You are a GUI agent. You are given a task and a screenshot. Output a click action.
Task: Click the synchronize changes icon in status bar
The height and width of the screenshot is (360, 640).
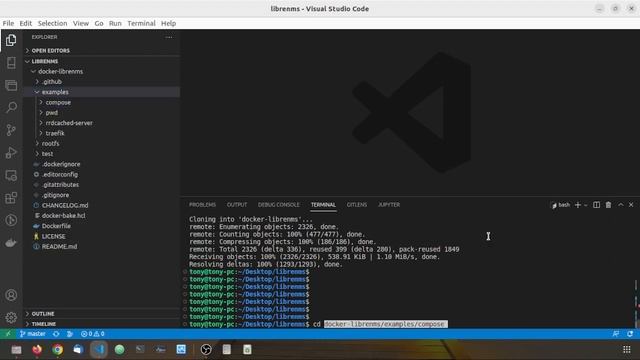pyautogui.click(x=56, y=334)
